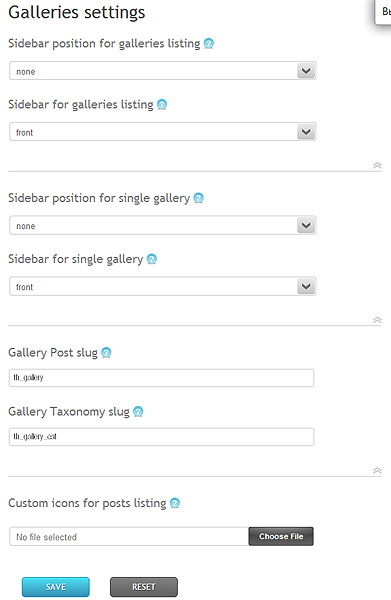
Task: Click help icon beside Sidebar position for galleries listing
Action: pyautogui.click(x=209, y=44)
